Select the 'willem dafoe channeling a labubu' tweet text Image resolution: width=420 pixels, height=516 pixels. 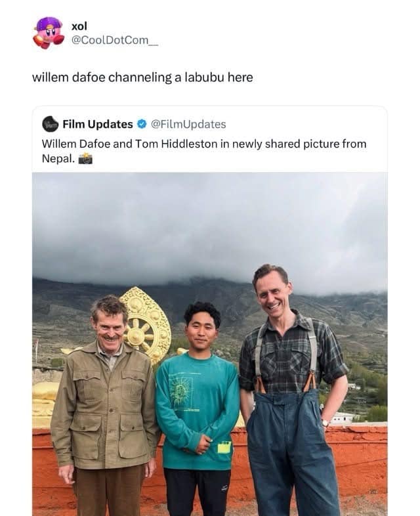coord(142,77)
